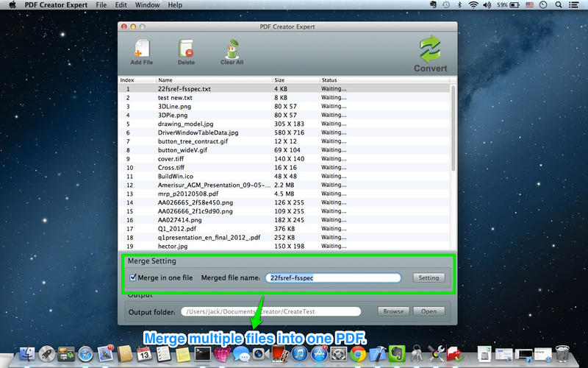The height and width of the screenshot is (368, 588).
Task: Open FaceTime camera icon in dock
Action: coord(260,354)
